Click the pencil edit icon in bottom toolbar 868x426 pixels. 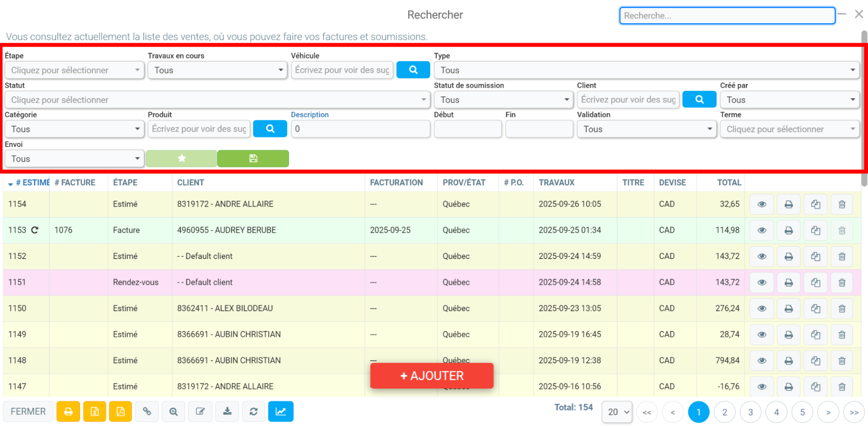click(x=200, y=411)
